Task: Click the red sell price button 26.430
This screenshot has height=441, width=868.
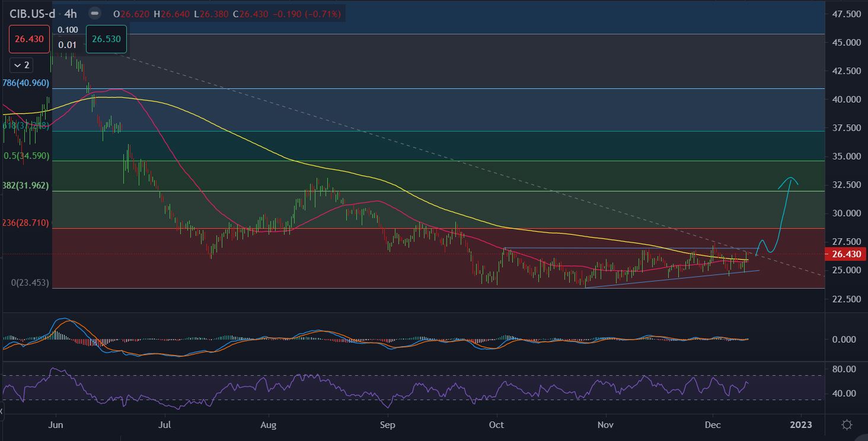Action: [x=29, y=39]
